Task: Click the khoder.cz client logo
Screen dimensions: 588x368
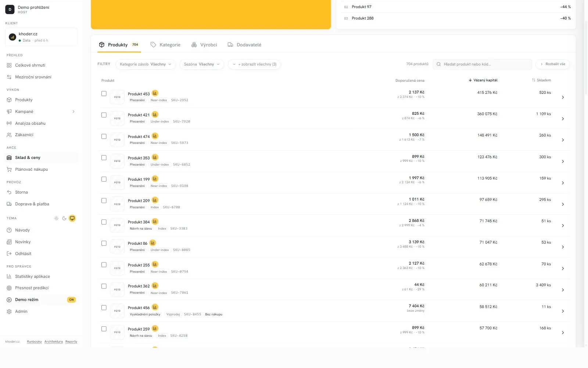Action: coord(12,37)
